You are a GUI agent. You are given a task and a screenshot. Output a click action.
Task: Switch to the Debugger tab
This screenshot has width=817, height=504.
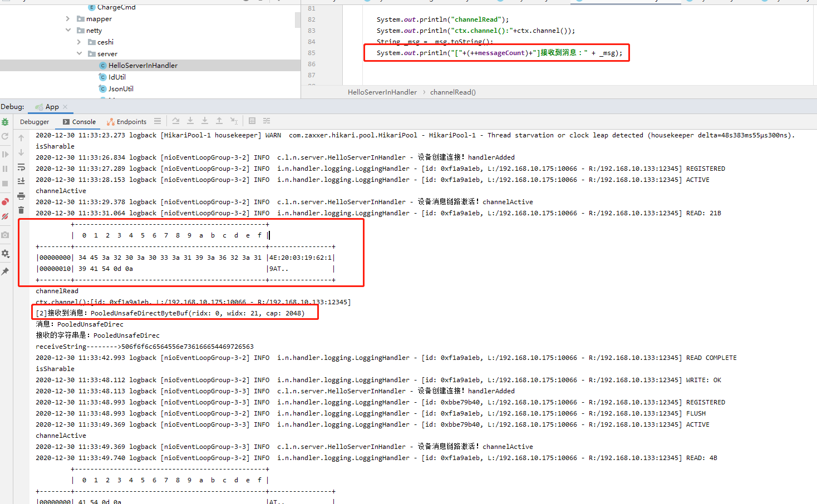pyautogui.click(x=35, y=122)
